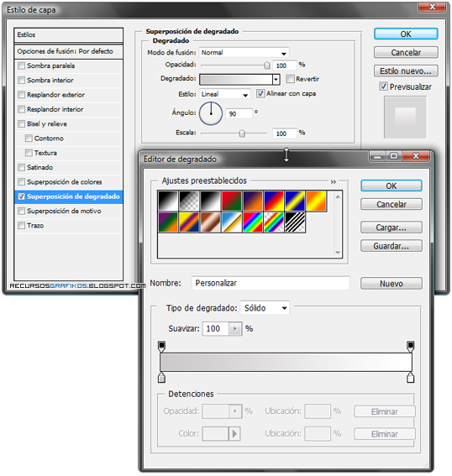The width and height of the screenshot is (452, 476).
Task: Select the transparent stripes gradient preset
Action: [295, 222]
